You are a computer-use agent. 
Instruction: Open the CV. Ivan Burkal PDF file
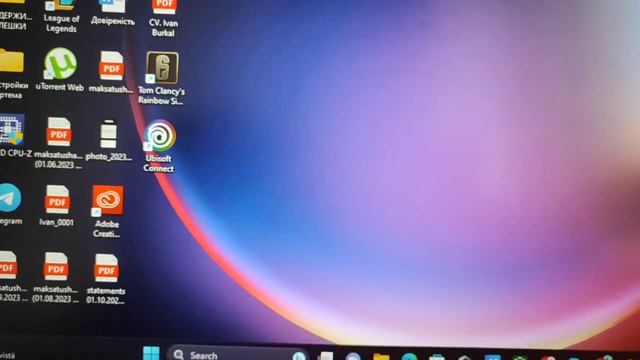tap(163, 18)
